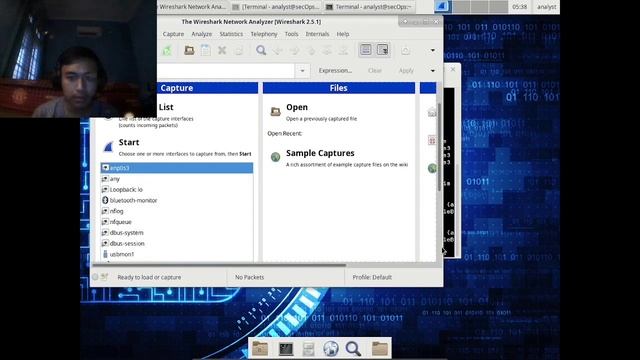Viewport: 640px width, 360px height.
Task: Select the dbus-session interface
Action: click(x=177, y=243)
